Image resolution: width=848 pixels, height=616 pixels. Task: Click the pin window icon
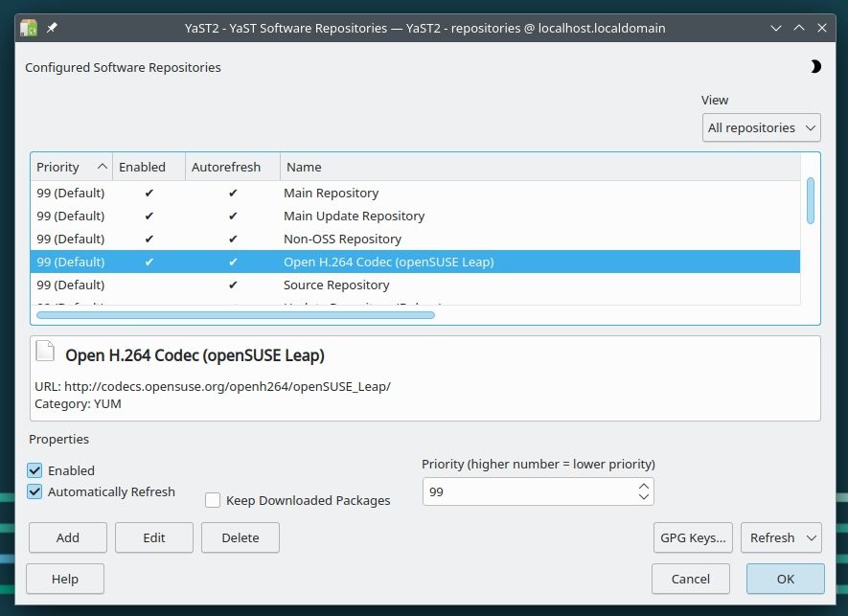[52, 28]
